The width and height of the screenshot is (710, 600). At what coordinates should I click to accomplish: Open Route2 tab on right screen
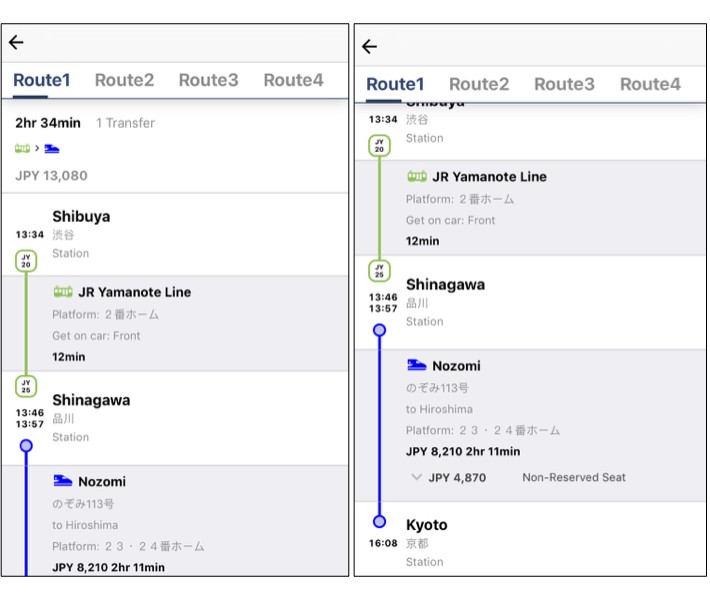coord(479,84)
